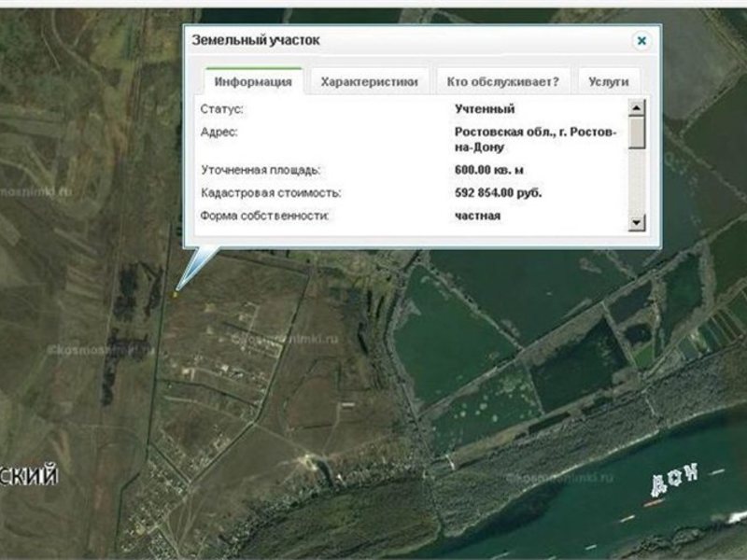Close the Земельный участок popup

(641, 41)
